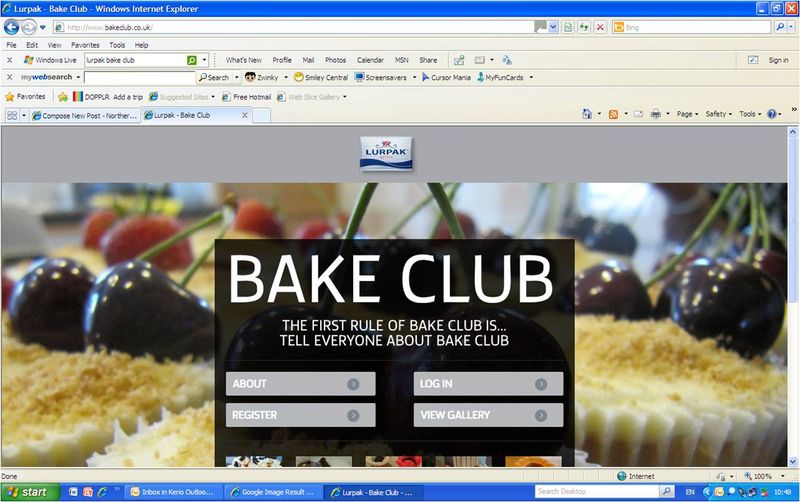Image resolution: width=800 pixels, height=502 pixels.
Task: Click the Bing search box
Action: 691,28
